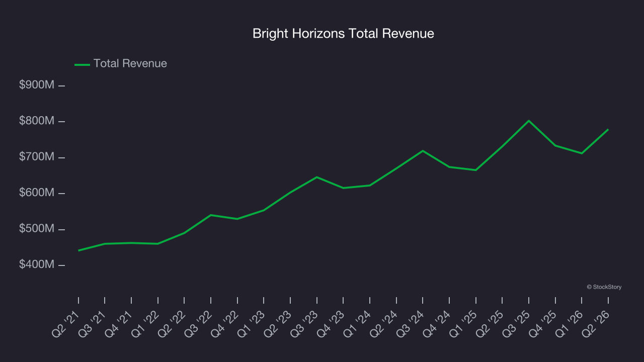The width and height of the screenshot is (644, 362).
Task: Click the Q1 '25 x-axis label
Action: (x=464, y=323)
